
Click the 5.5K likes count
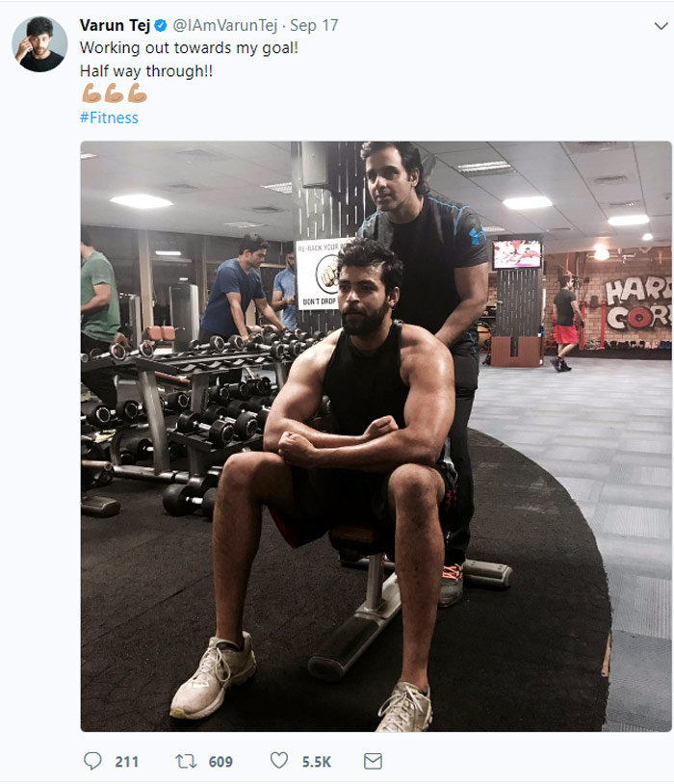point(317,762)
